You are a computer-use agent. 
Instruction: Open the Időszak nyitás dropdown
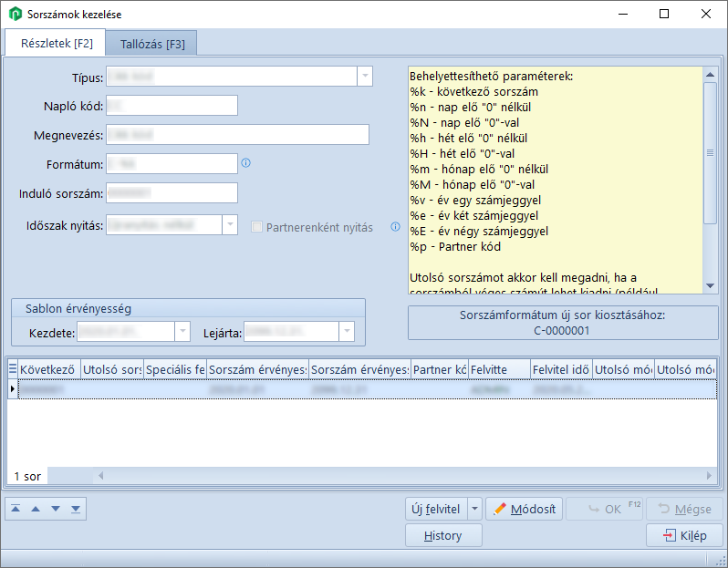(x=229, y=225)
